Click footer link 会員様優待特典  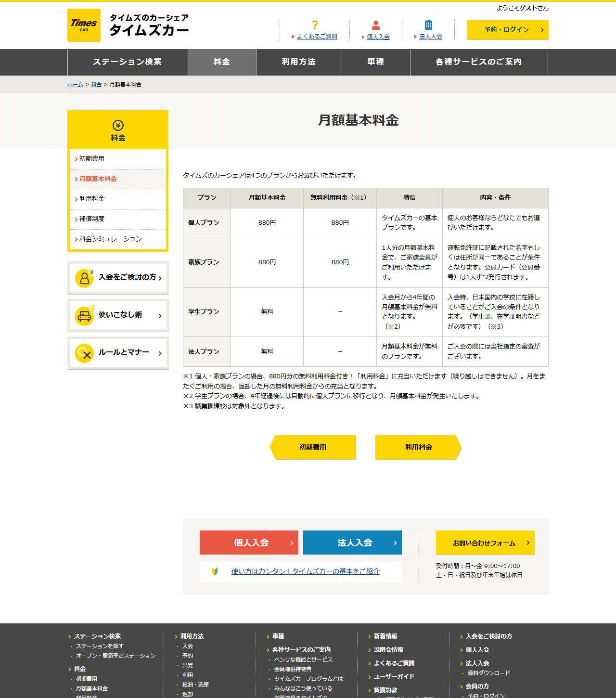pyautogui.click(x=293, y=669)
